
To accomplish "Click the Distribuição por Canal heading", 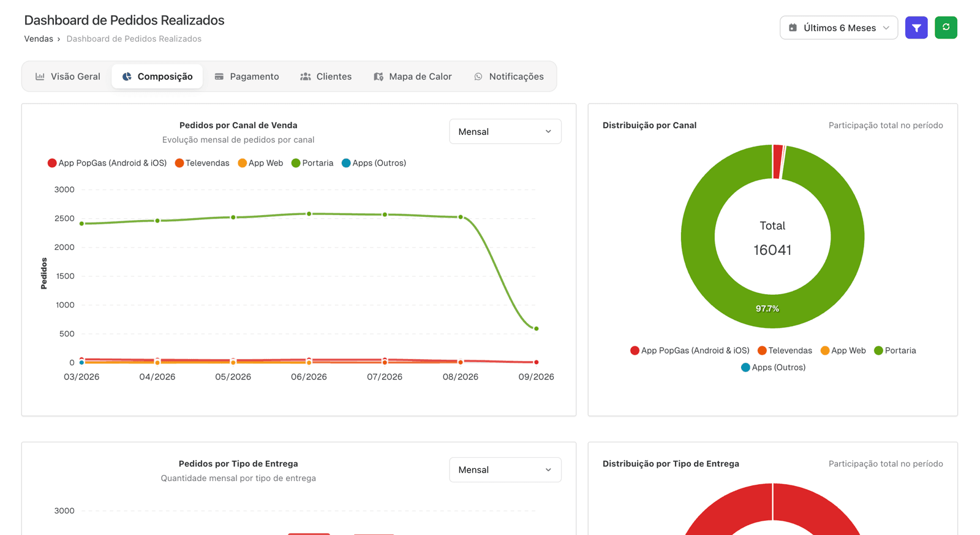I will 649,125.
